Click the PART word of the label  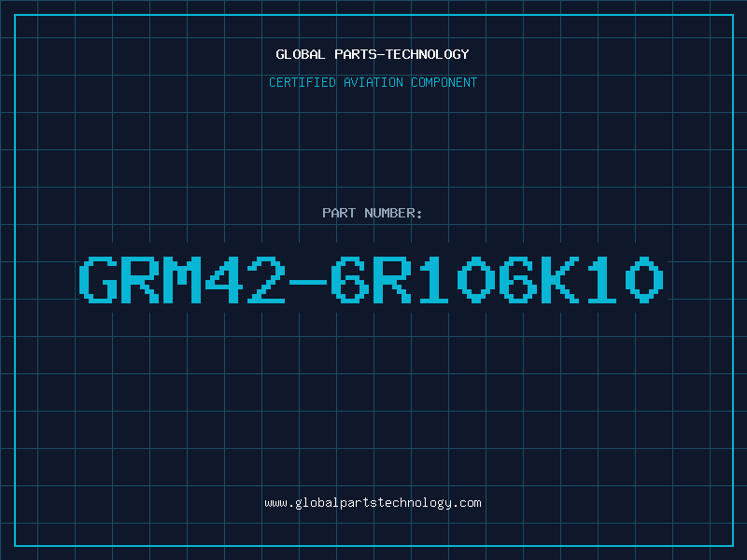[x=339, y=213]
